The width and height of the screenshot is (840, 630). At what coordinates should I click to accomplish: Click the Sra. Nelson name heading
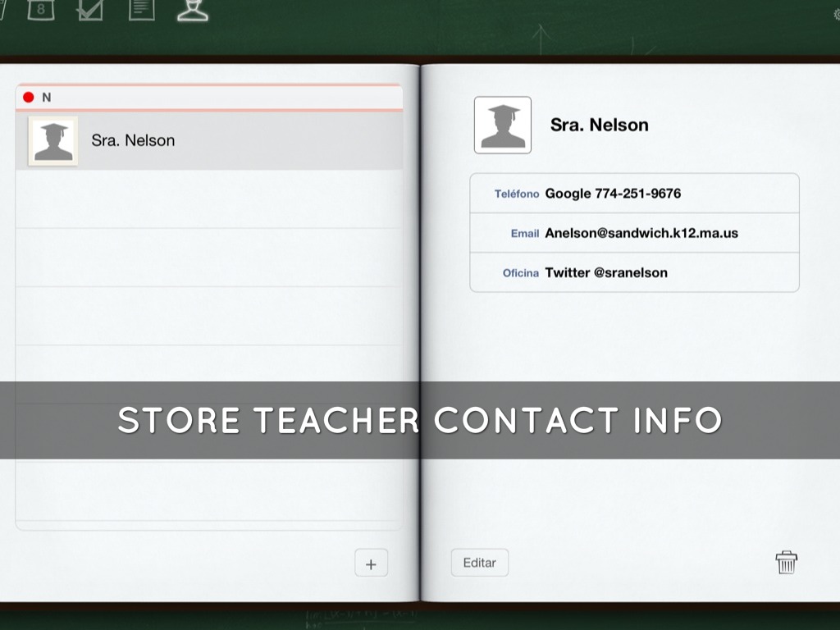tap(599, 125)
